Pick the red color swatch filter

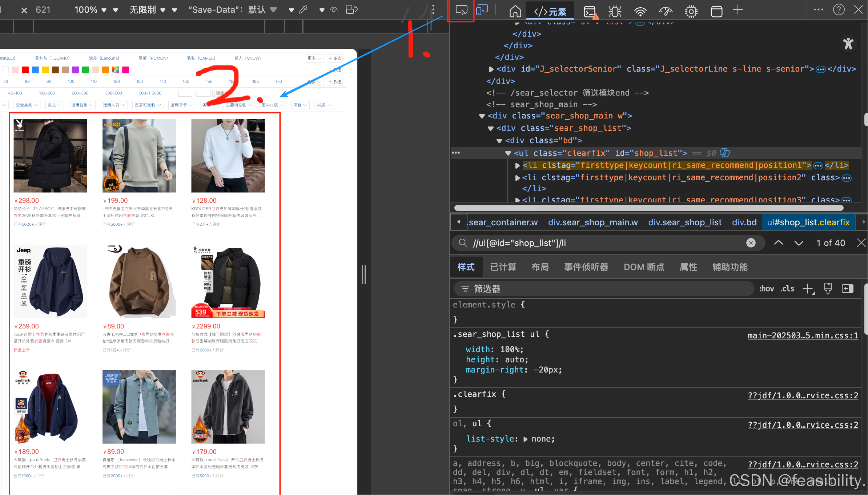pyautogui.click(x=25, y=70)
